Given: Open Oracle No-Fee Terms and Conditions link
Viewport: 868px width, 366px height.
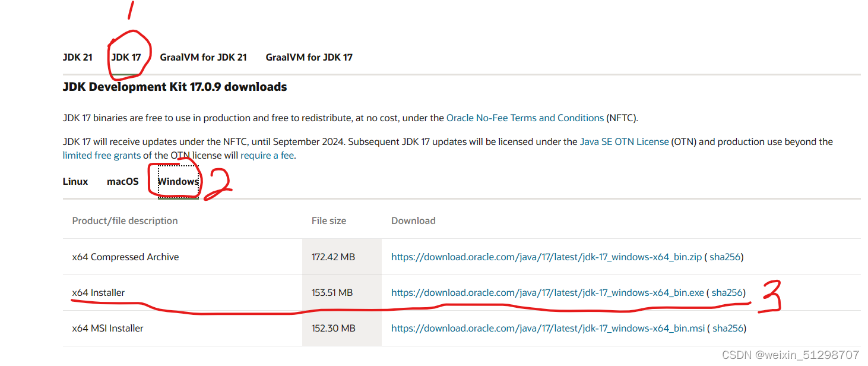Looking at the screenshot, I should [x=525, y=118].
